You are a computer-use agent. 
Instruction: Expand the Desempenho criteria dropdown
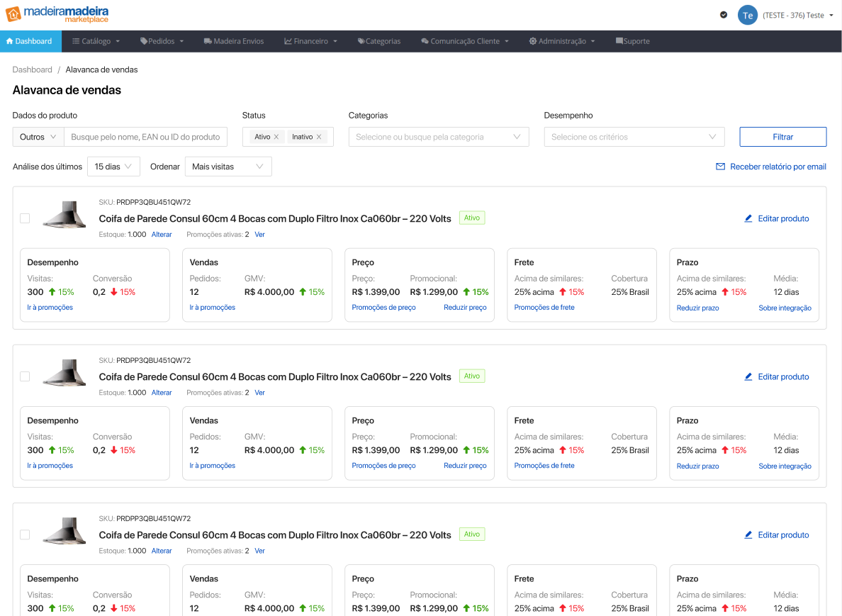pos(634,137)
